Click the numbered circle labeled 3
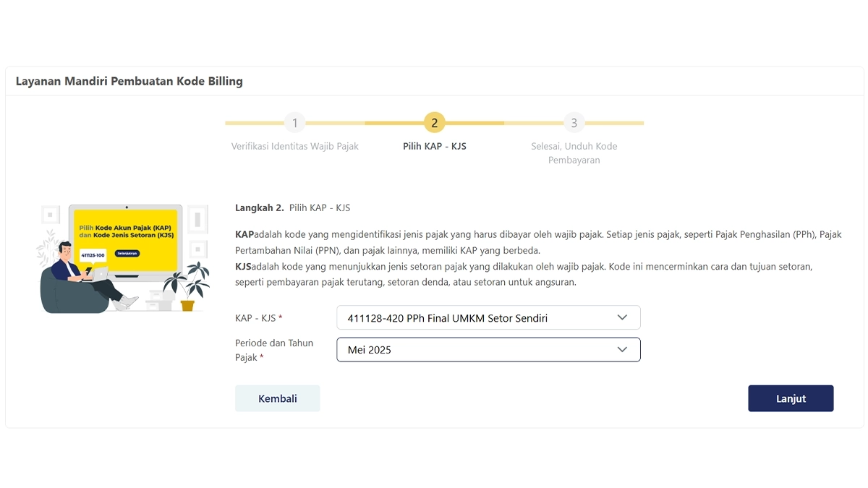868x488 pixels. [574, 123]
